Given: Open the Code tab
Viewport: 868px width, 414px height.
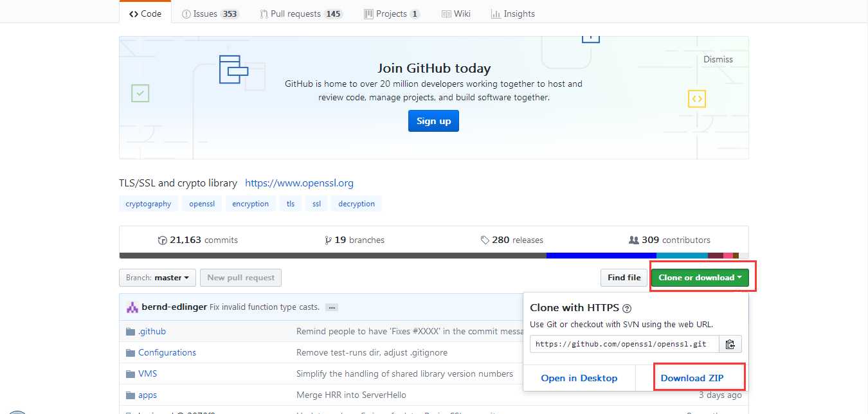Looking at the screenshot, I should tap(145, 14).
